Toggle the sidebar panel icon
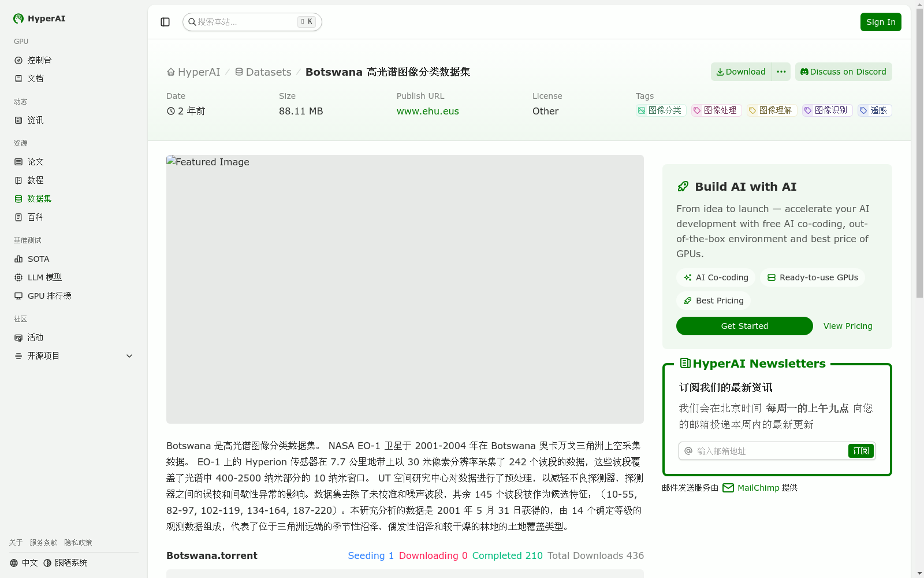Image resolution: width=924 pixels, height=578 pixels. (x=165, y=22)
